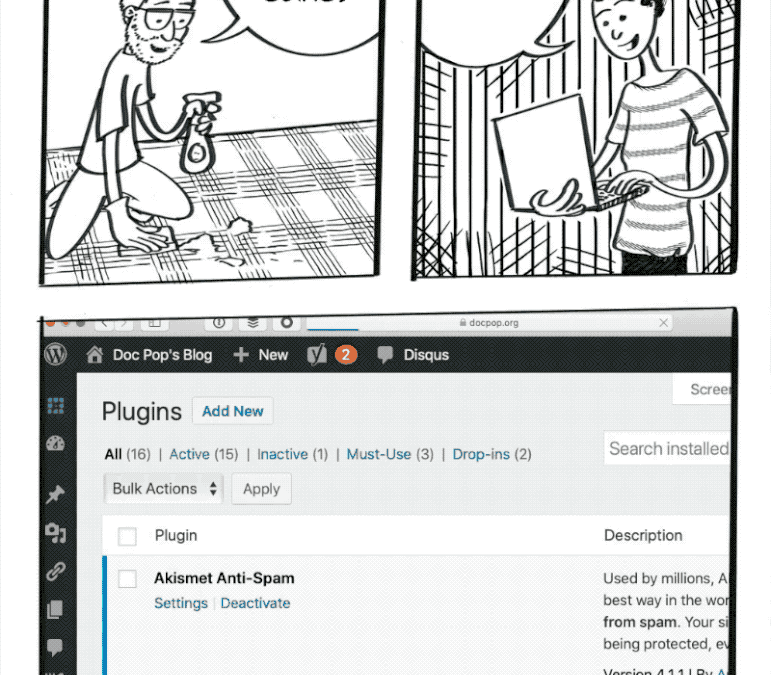Open Links chain icon in sidebar
This screenshot has width=771, height=675.
(x=56, y=572)
